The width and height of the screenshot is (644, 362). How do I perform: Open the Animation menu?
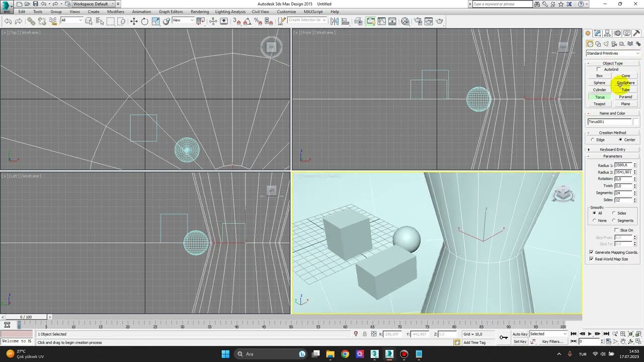pos(141,12)
